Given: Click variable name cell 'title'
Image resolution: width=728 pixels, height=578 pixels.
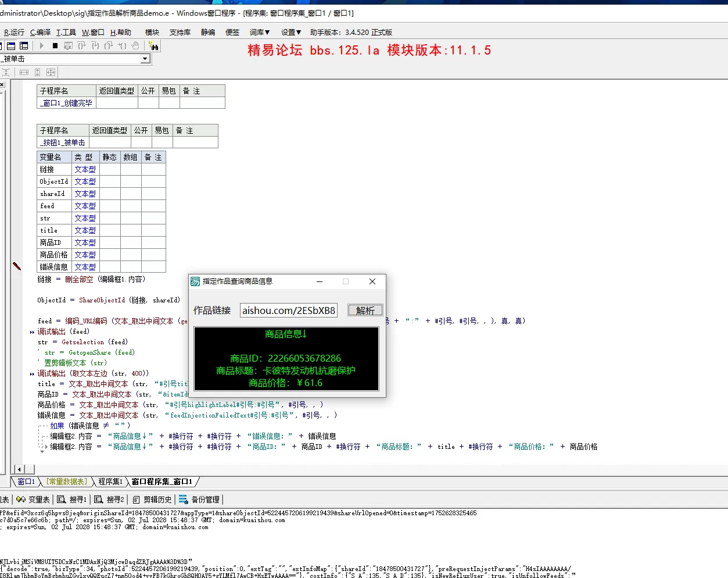Looking at the screenshot, I should tap(54, 230).
